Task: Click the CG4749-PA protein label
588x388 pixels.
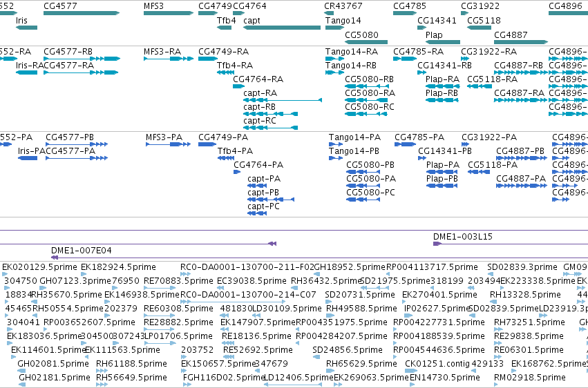Action: point(223,137)
